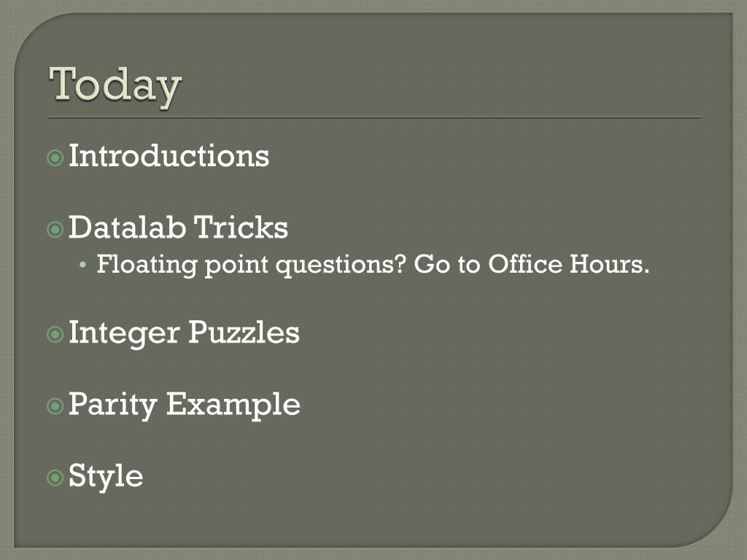Screen dimensions: 747x560
Task: Click the bullet icon beside Integer Puzzles
Action: coord(55,334)
